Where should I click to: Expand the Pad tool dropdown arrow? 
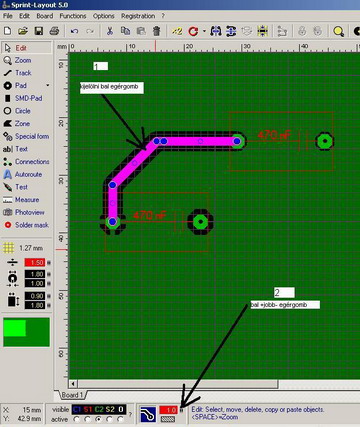(48, 86)
